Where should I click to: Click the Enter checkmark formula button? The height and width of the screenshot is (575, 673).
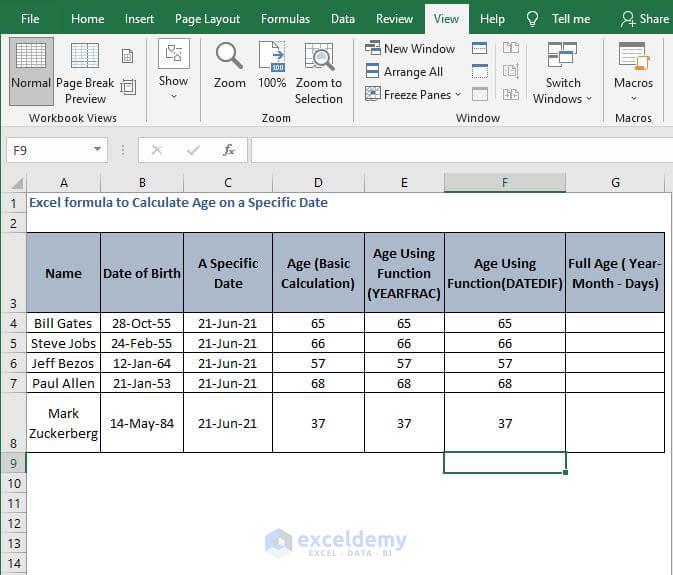[193, 150]
